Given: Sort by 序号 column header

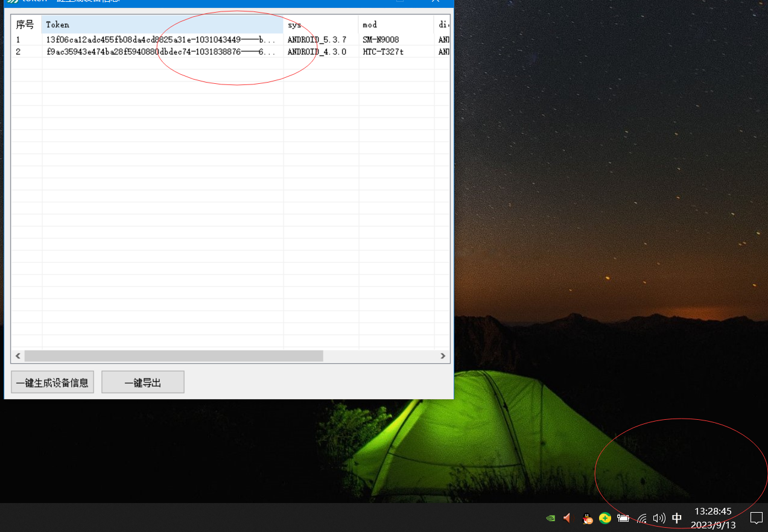Looking at the screenshot, I should tap(27, 25).
